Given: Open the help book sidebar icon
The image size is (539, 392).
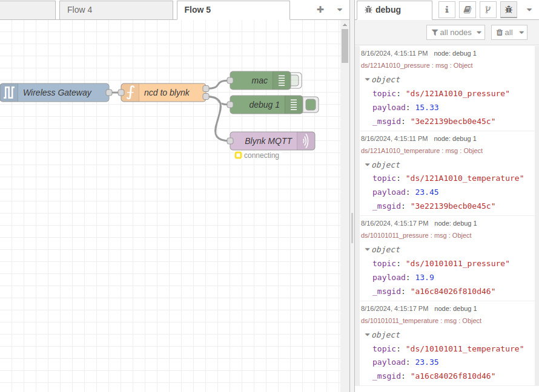Looking at the screenshot, I should [466, 10].
